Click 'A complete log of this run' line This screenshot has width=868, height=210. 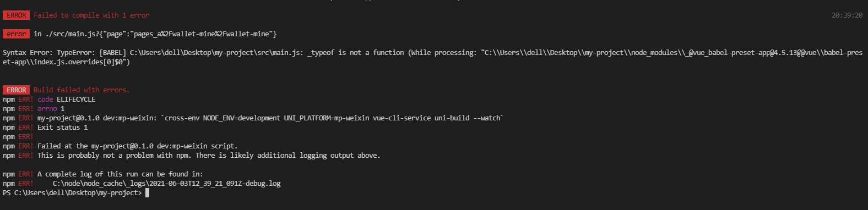(x=120, y=174)
